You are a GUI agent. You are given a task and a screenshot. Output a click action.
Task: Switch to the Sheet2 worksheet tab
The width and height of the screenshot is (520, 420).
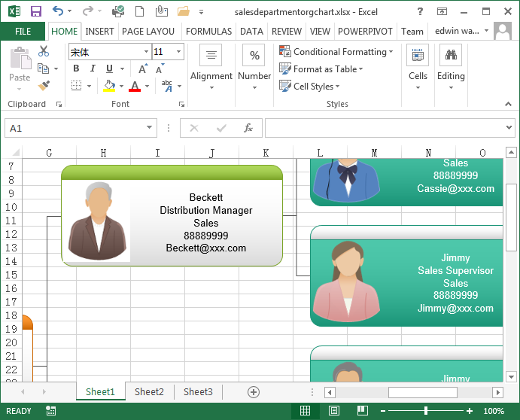pyautogui.click(x=149, y=392)
